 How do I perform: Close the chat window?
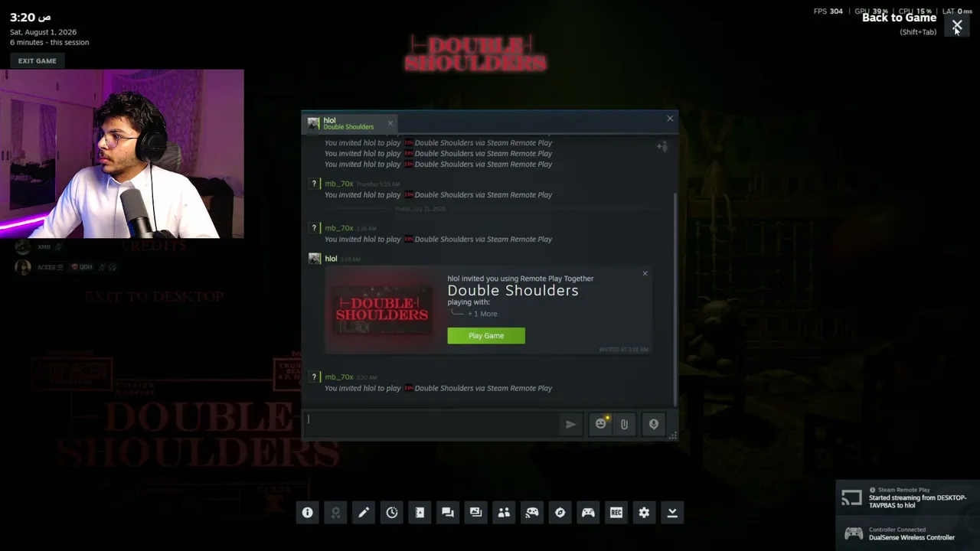coord(670,119)
